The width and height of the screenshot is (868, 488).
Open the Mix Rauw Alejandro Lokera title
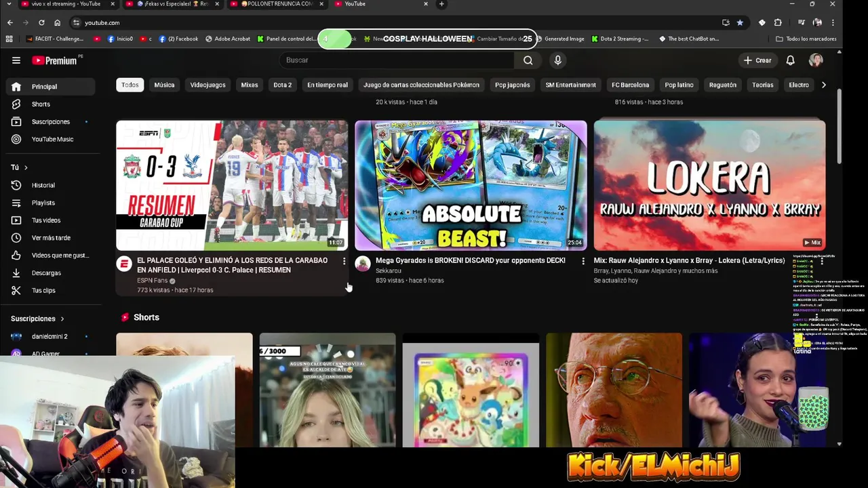click(689, 261)
